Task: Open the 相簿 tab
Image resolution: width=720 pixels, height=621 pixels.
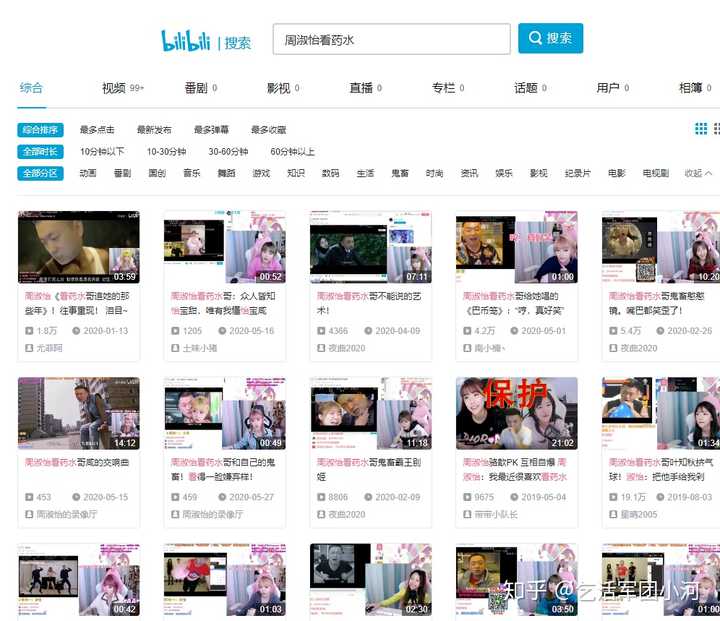Action: pyautogui.click(x=695, y=88)
